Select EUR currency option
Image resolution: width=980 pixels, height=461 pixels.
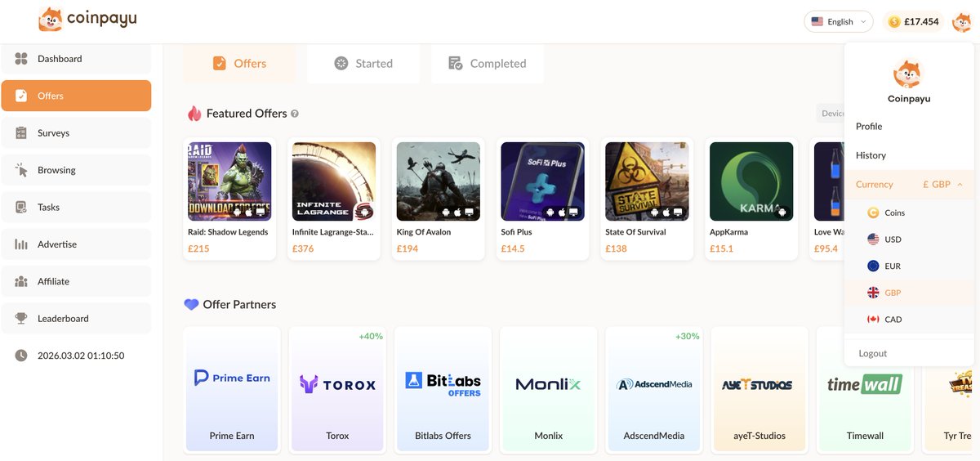click(909, 266)
